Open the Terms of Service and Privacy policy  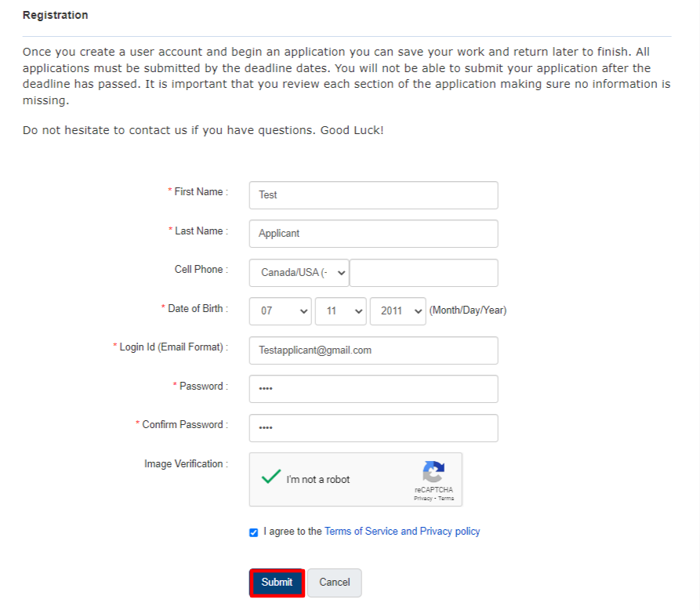402,531
